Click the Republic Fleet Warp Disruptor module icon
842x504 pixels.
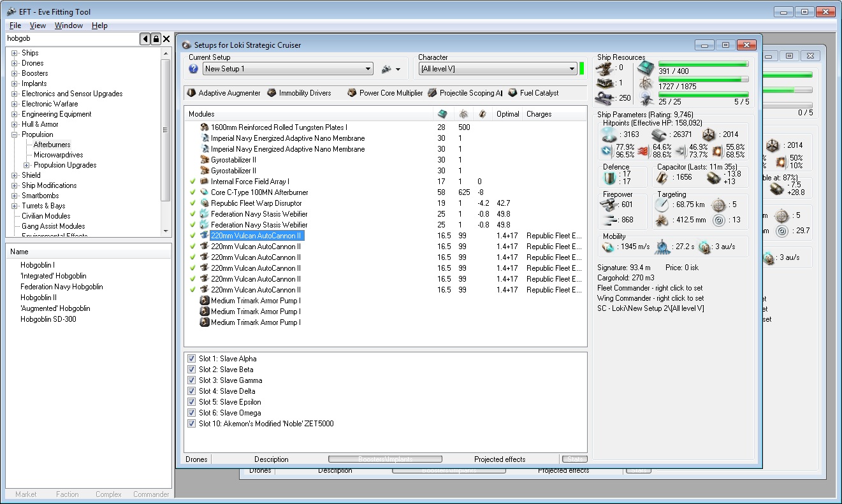[x=205, y=203]
